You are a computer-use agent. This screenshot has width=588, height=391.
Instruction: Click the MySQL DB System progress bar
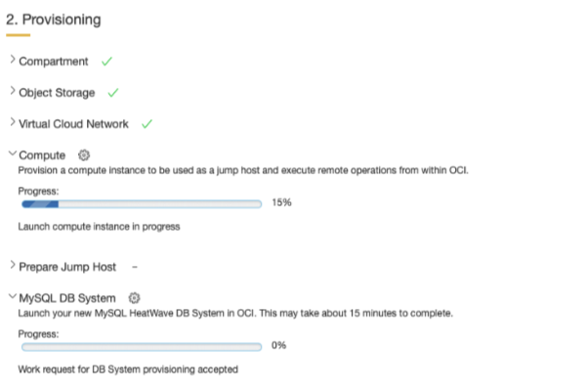pos(142,345)
